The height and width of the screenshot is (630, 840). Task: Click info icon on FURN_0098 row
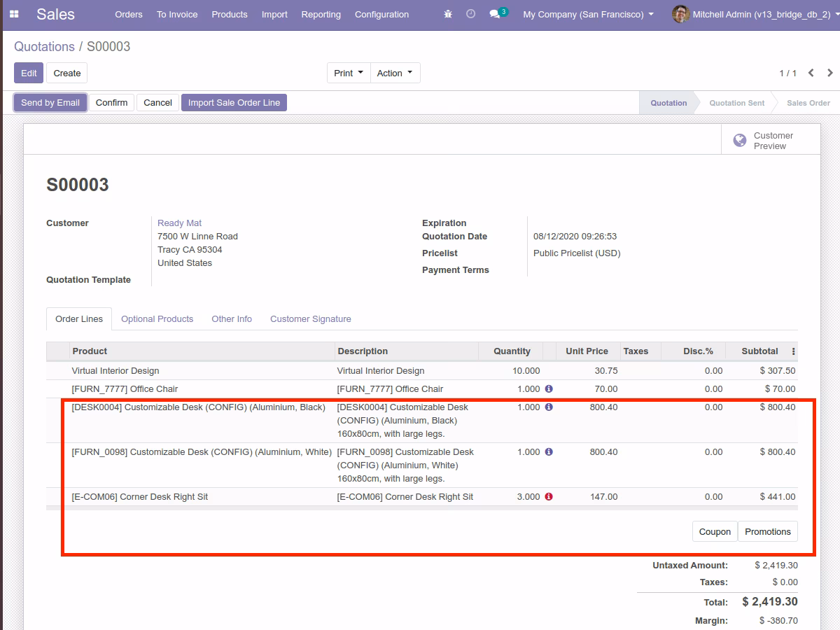[549, 451]
